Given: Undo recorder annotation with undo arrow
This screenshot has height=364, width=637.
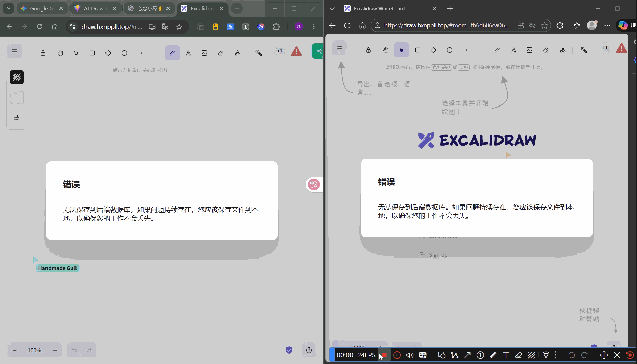Looking at the screenshot, I should (572, 355).
